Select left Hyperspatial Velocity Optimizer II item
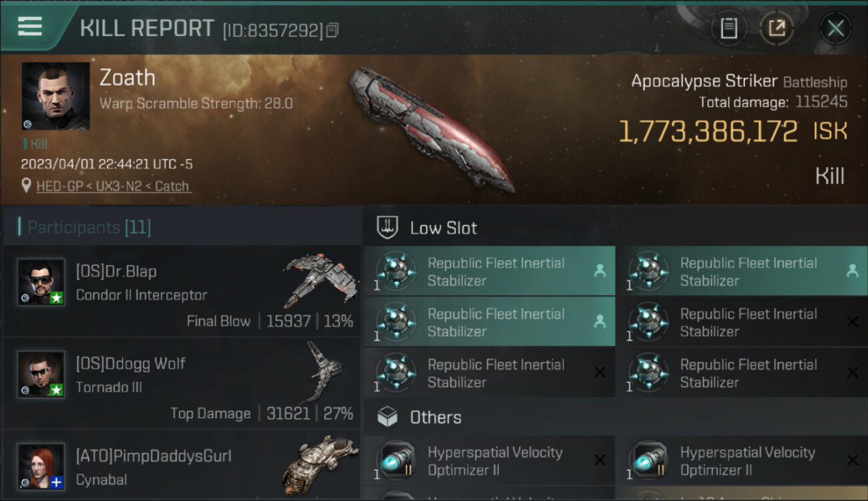 coord(489,461)
